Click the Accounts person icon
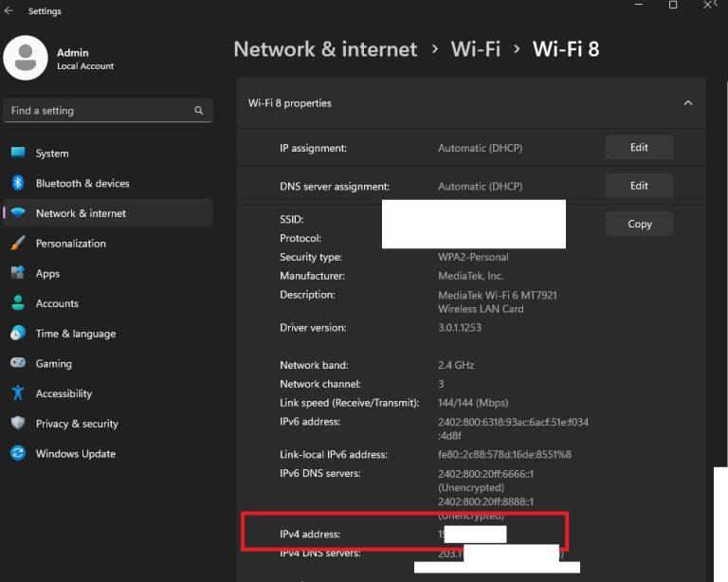This screenshot has height=582, width=728. (17, 303)
